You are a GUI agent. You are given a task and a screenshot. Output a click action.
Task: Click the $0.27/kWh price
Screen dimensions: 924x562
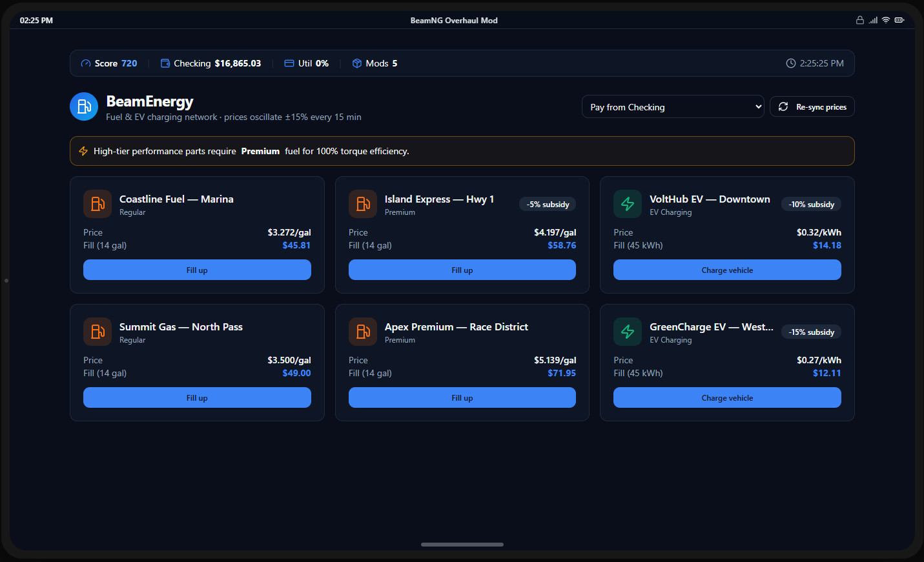(819, 360)
